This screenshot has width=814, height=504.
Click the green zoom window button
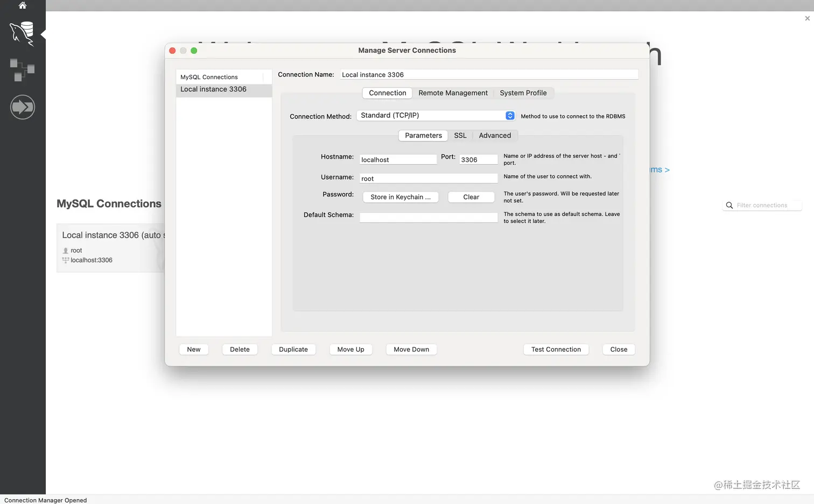(194, 51)
